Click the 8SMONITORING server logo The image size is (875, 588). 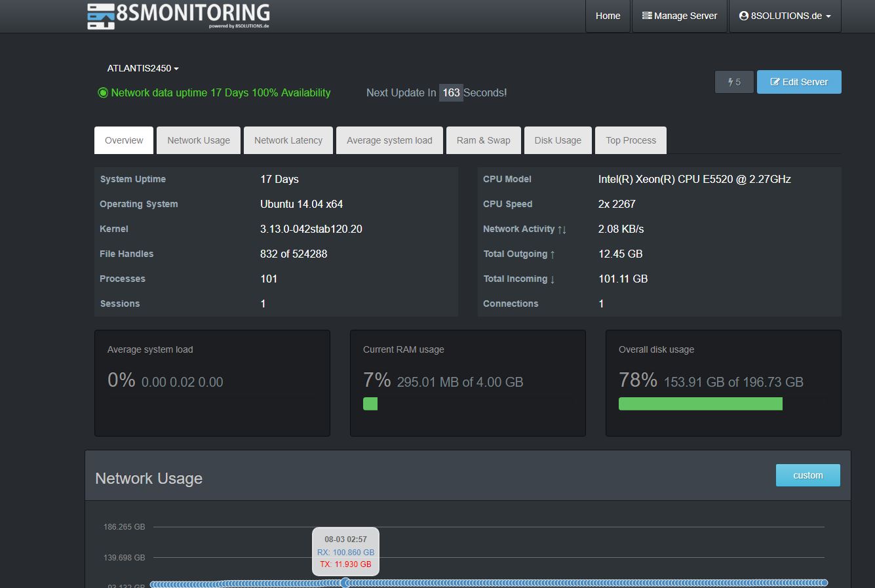coord(178,16)
